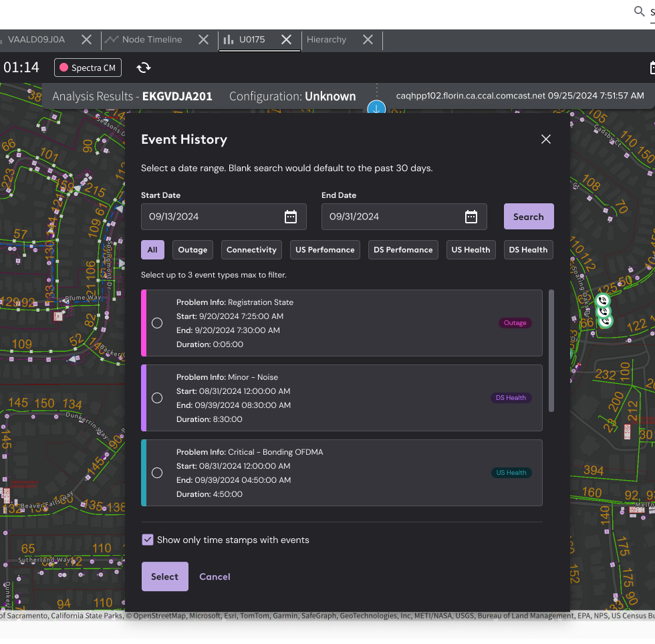Click the 01:14 time display
Viewport: 655px width, 644px height.
click(21, 68)
